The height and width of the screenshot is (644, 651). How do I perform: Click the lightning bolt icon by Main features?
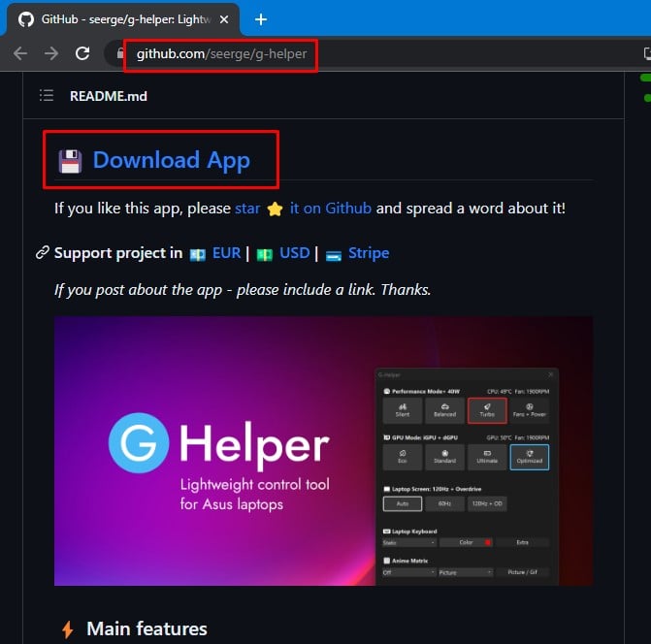click(x=68, y=629)
